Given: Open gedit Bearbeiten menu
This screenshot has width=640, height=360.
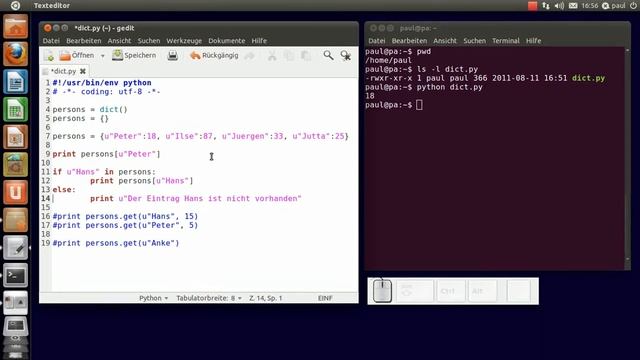Looking at the screenshot, I should (x=84, y=41).
